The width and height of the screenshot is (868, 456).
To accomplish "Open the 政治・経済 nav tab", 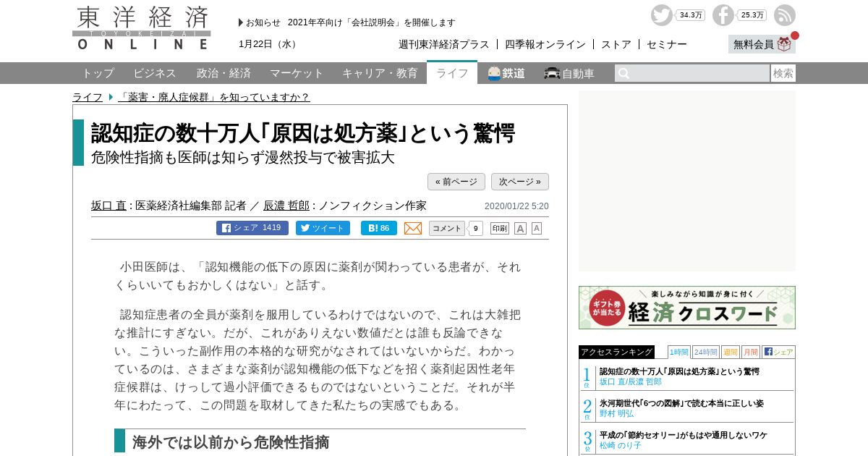I will [x=224, y=73].
